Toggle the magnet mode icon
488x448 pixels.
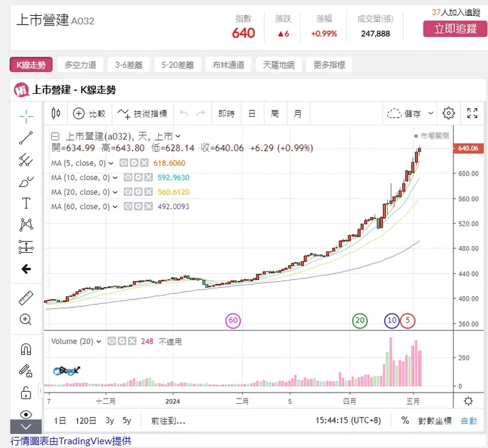click(26, 349)
